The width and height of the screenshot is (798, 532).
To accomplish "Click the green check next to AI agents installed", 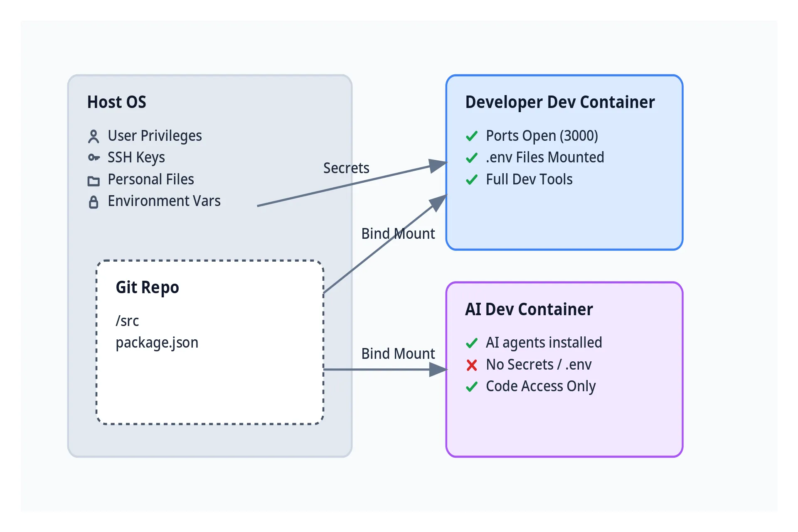I will [472, 343].
